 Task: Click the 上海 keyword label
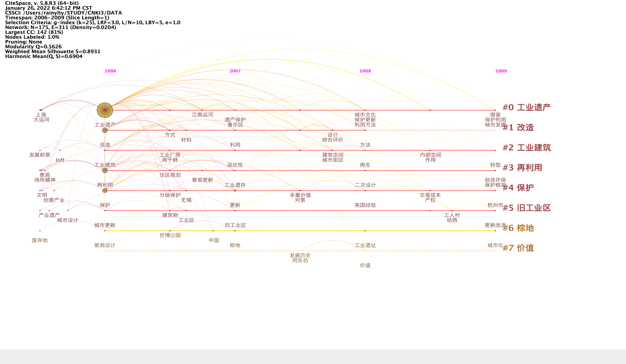click(41, 115)
